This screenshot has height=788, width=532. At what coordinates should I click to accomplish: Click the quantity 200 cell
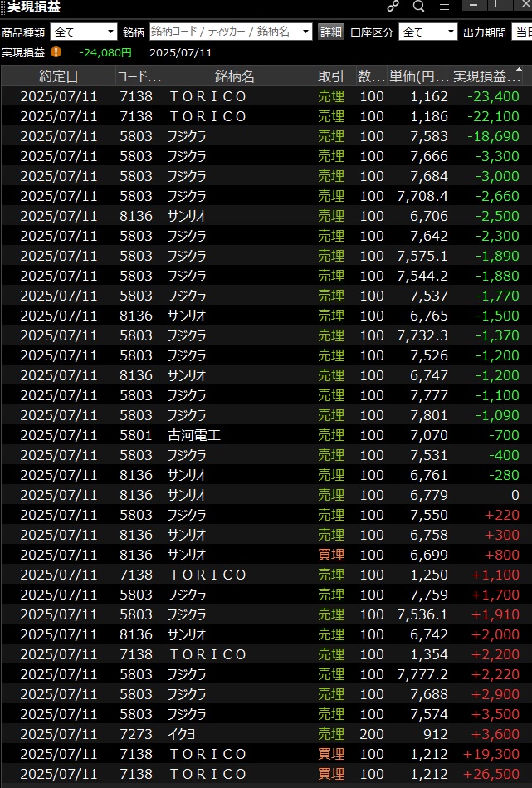point(372,734)
